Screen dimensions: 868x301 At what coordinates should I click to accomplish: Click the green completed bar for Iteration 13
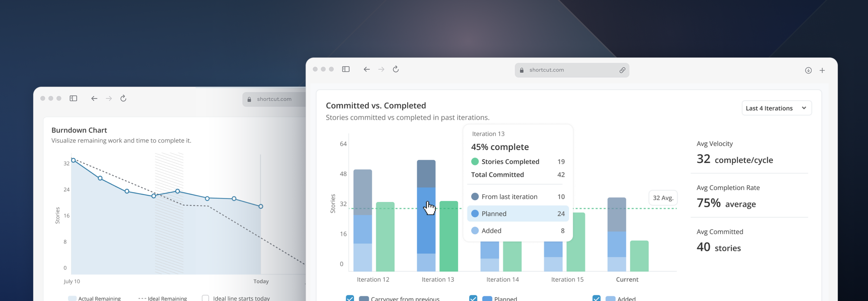click(x=449, y=236)
